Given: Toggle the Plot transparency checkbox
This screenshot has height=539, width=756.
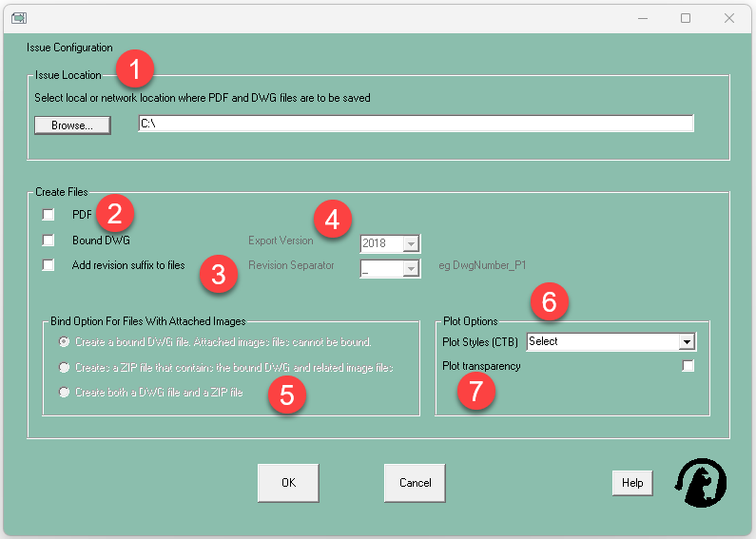Looking at the screenshot, I should (688, 366).
